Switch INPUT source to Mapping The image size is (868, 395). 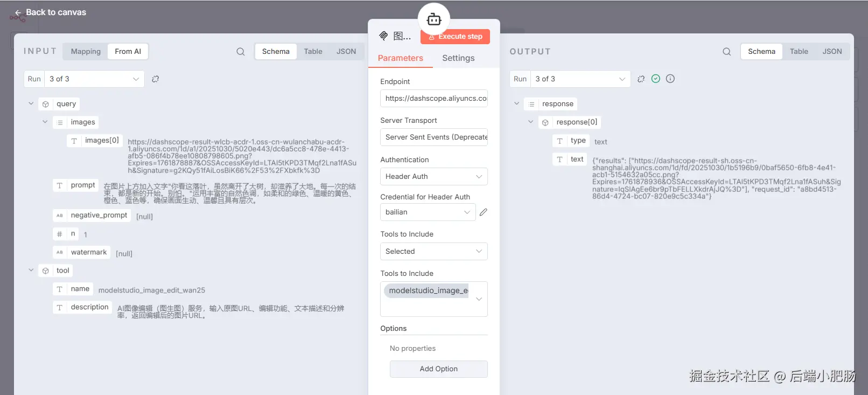click(86, 51)
